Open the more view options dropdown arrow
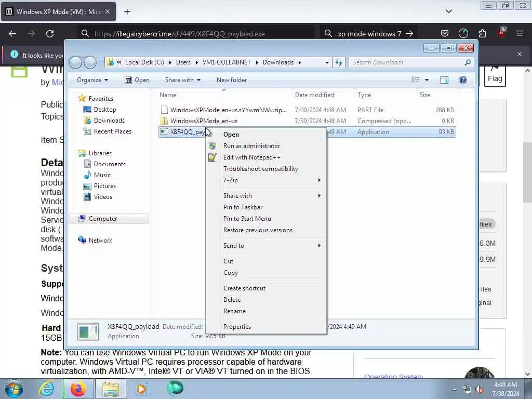532x399 pixels. tap(427, 80)
